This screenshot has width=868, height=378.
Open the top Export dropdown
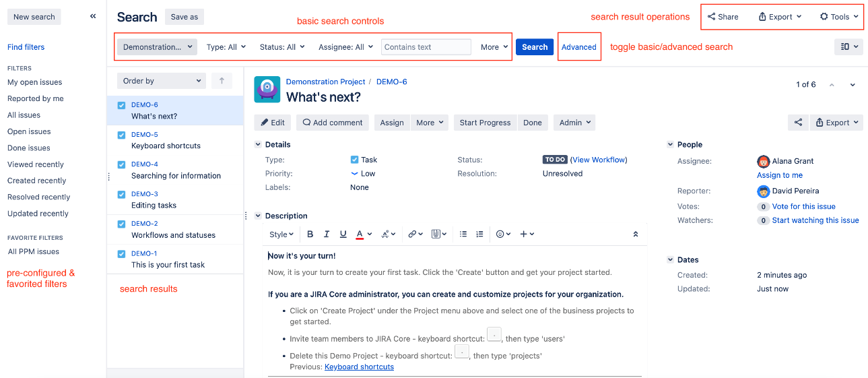[x=779, y=17]
